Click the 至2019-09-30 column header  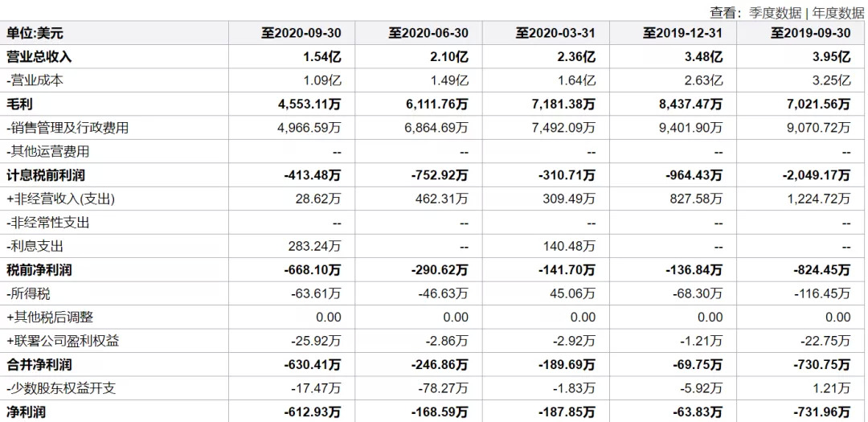pyautogui.click(x=810, y=33)
